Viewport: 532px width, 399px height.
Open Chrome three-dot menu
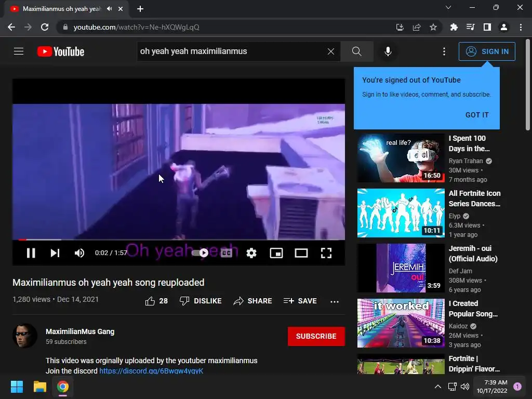(521, 27)
